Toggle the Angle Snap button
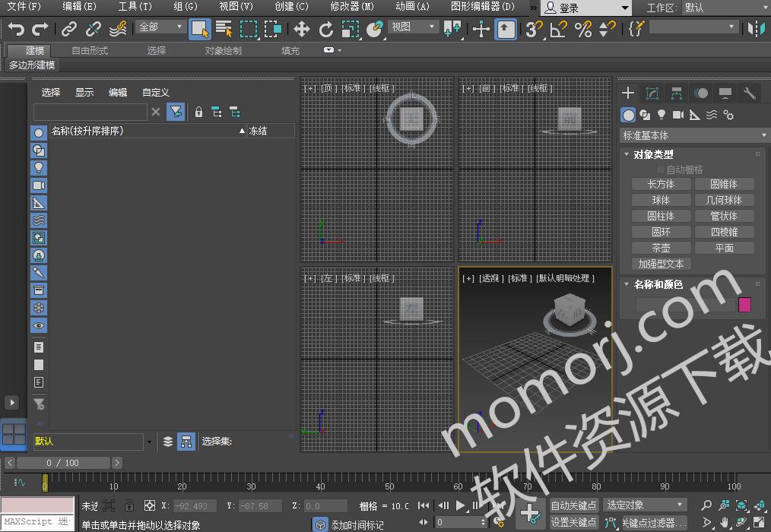 pyautogui.click(x=559, y=29)
